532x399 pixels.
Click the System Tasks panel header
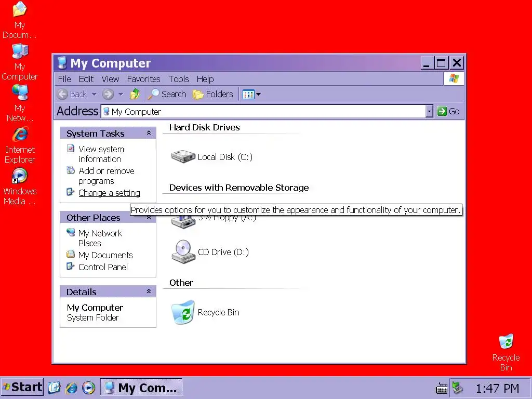click(x=108, y=134)
